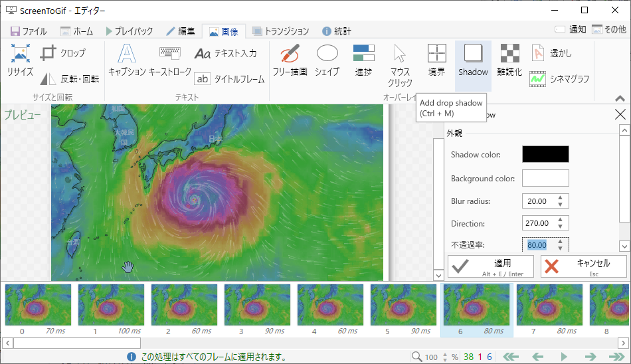Switch to the プレイバック tab

pyautogui.click(x=130, y=31)
